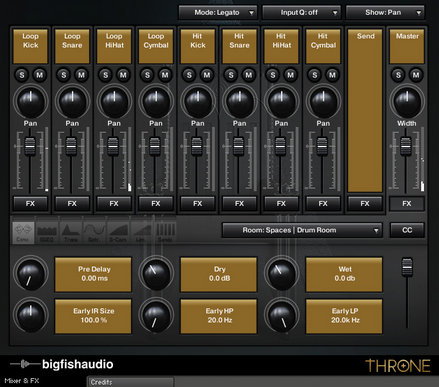Solo the Hit Kick channel
Viewport: 439px width, 387px height.
point(189,75)
